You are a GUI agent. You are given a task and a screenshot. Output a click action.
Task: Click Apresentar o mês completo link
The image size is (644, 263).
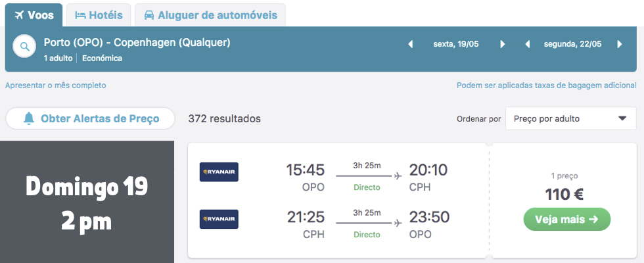[56, 85]
